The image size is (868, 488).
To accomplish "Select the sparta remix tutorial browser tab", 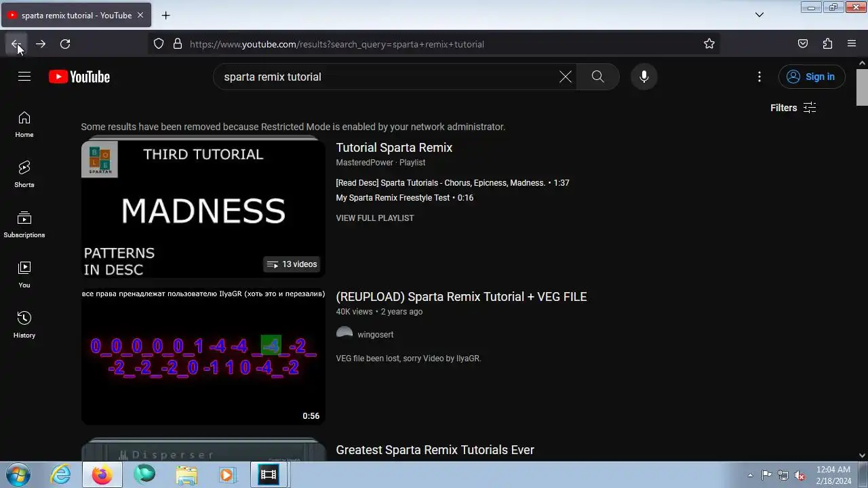I will 76,15.
